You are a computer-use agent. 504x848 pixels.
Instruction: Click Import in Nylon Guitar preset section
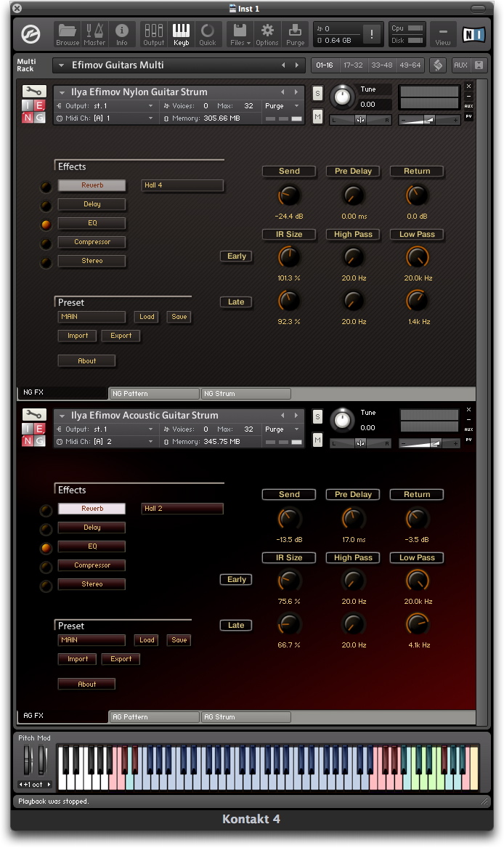tap(77, 336)
